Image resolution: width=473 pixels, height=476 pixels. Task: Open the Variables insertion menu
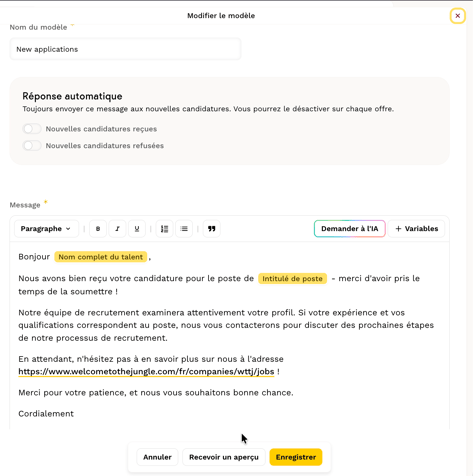(416, 229)
